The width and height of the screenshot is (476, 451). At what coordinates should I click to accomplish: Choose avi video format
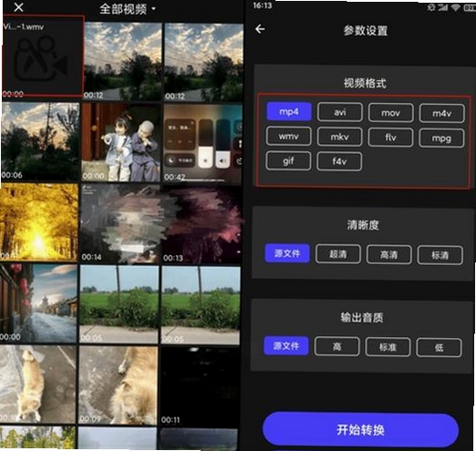pyautogui.click(x=340, y=112)
